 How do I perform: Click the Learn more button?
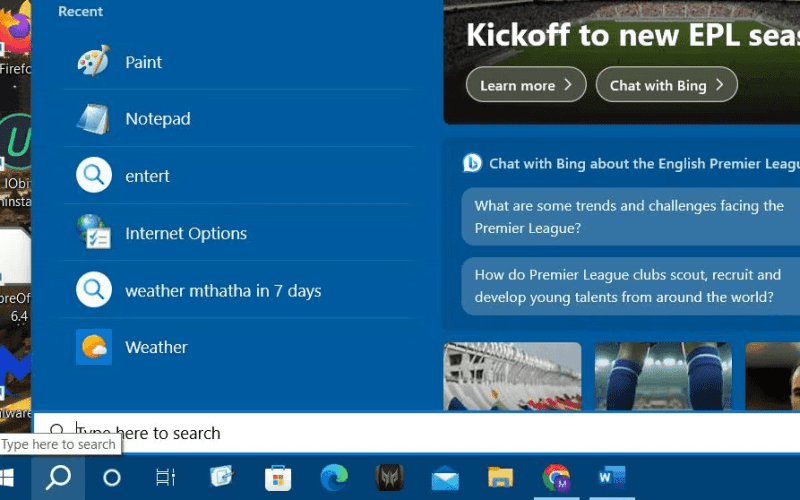click(526, 85)
